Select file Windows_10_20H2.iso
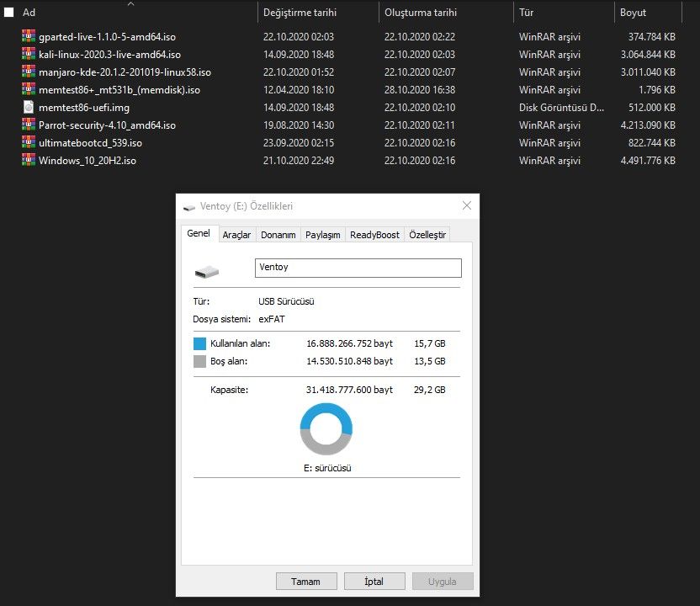Image resolution: width=700 pixels, height=606 pixels. click(87, 160)
